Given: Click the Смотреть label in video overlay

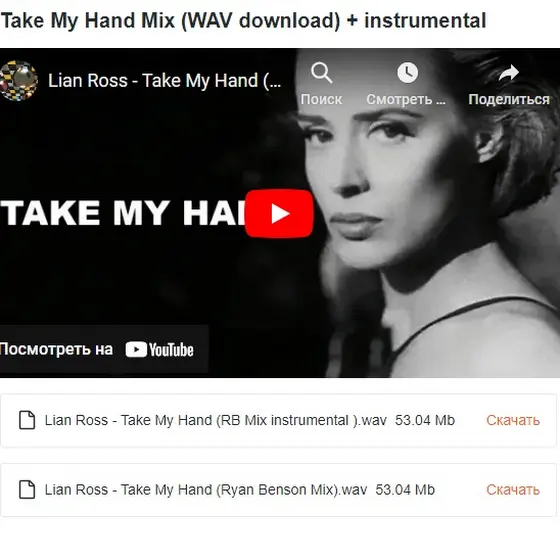Looking at the screenshot, I should tap(406, 99).
